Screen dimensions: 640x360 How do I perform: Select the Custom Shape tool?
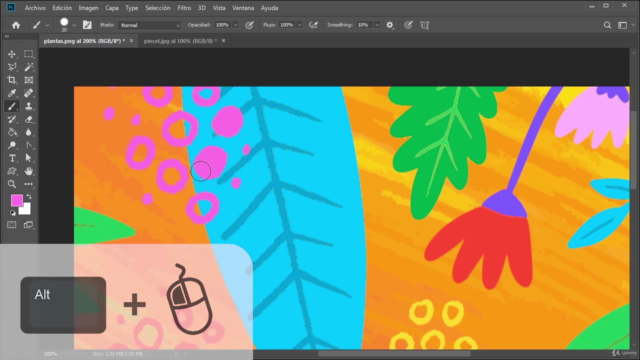[12, 171]
